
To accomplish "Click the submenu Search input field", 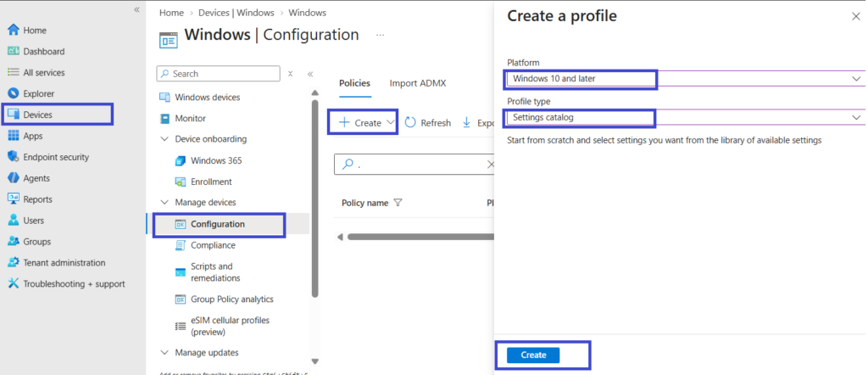I will pyautogui.click(x=219, y=74).
